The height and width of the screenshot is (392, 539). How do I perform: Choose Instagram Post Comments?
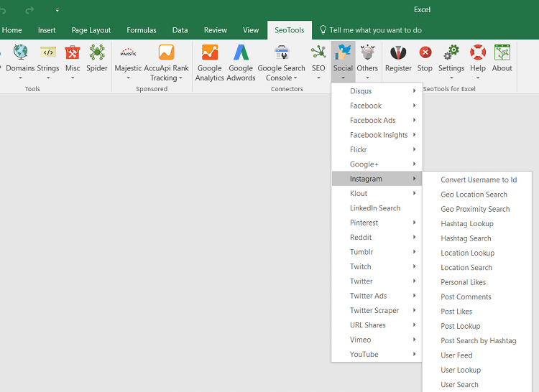pyautogui.click(x=477, y=297)
